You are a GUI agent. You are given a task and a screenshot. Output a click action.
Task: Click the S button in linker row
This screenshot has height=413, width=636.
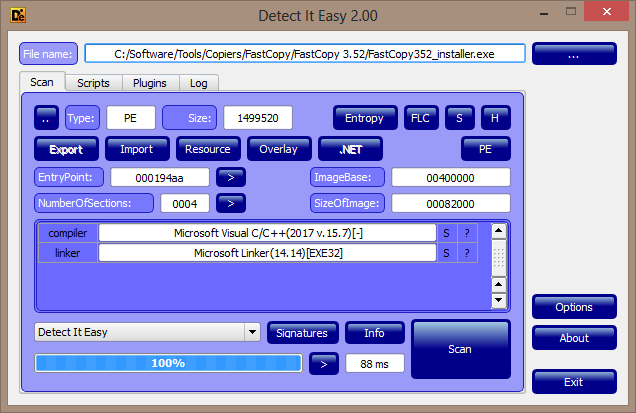click(447, 253)
